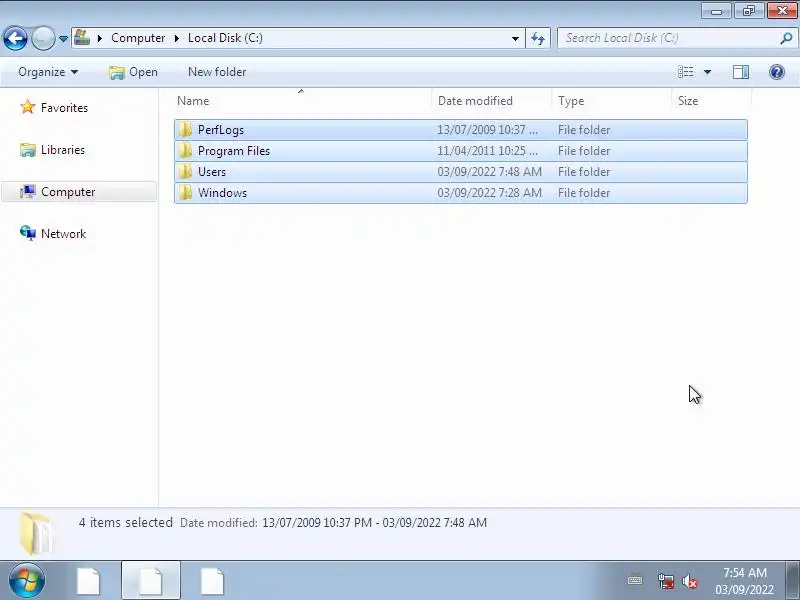Select the Users folder name
The width and height of the screenshot is (800, 600).
coord(212,172)
